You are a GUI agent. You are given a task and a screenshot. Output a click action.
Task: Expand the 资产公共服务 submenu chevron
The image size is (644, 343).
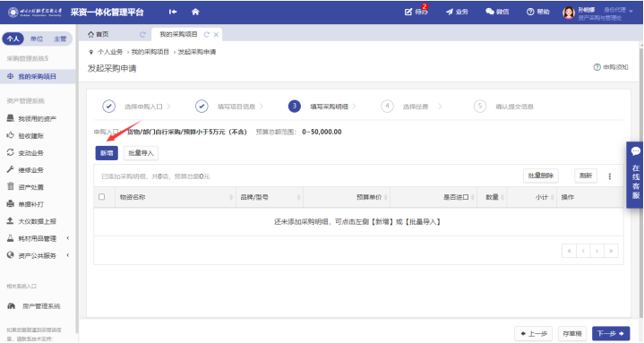tap(68, 255)
